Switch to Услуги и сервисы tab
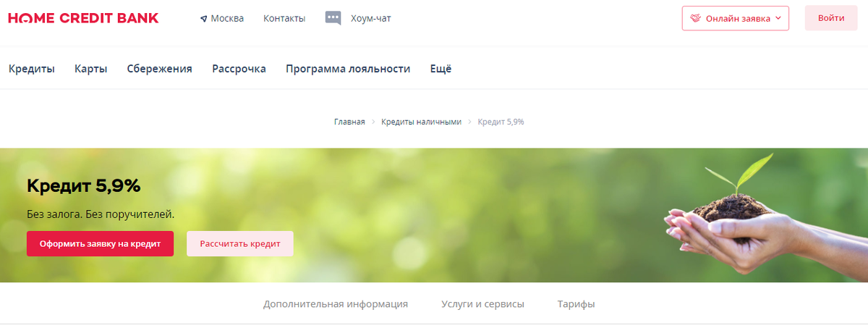 pyautogui.click(x=482, y=304)
